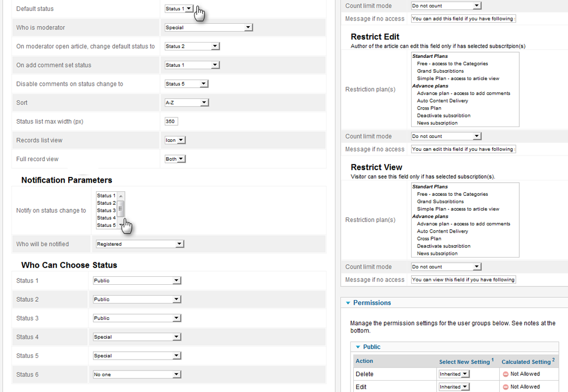Image resolution: width=568 pixels, height=392 pixels.
Task: Change Status 4 access level dropdown
Action: tap(136, 337)
